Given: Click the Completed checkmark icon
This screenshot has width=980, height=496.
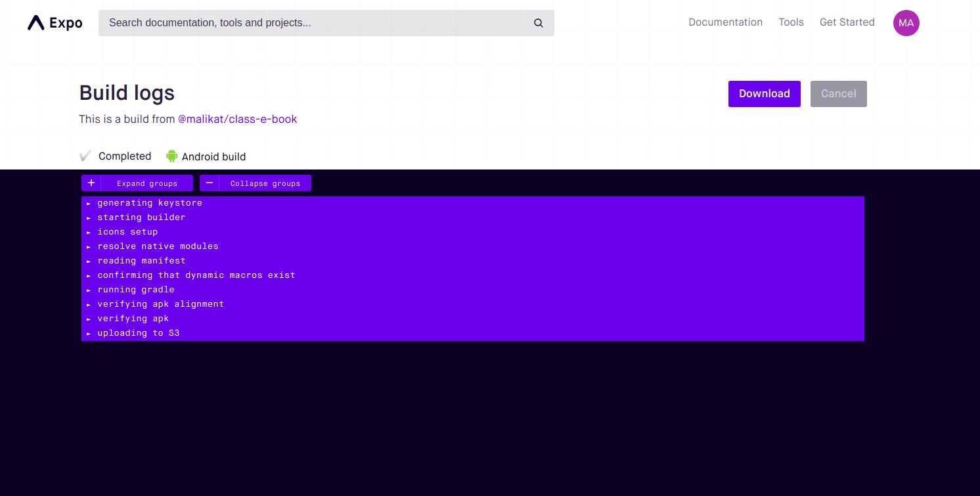Looking at the screenshot, I should [85, 156].
